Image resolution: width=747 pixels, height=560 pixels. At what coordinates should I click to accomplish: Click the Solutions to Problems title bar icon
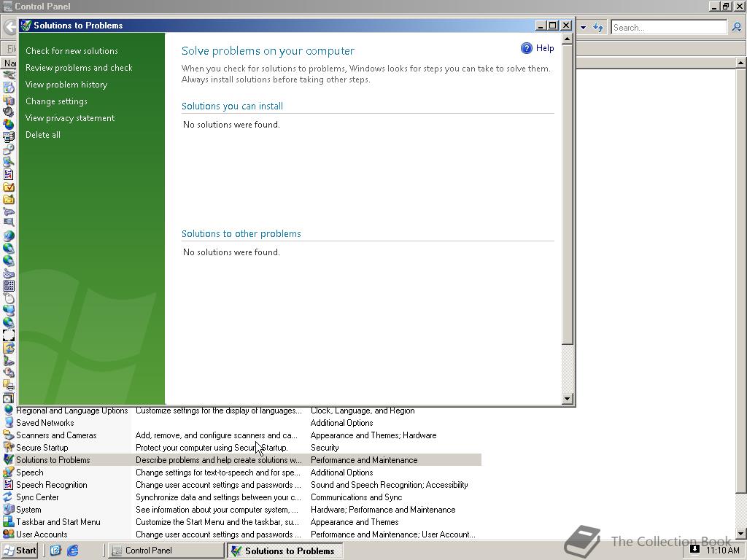26,26
